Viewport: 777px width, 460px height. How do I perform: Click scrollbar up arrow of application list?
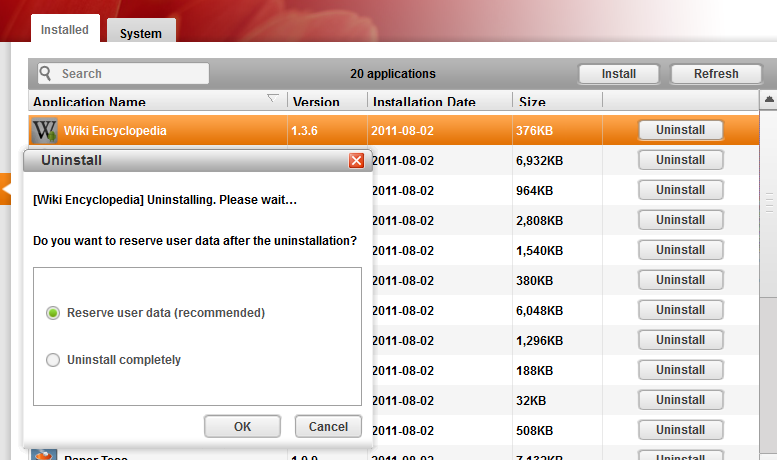[x=768, y=100]
